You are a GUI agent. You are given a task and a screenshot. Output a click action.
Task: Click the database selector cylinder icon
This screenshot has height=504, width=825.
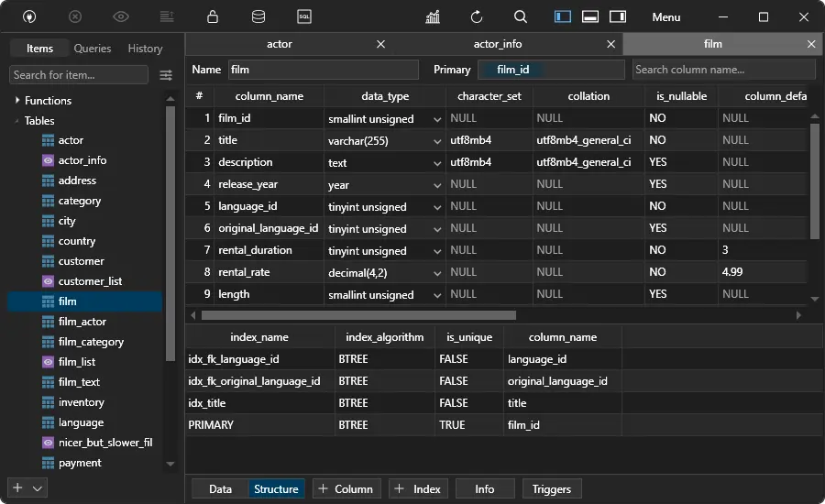tap(258, 16)
